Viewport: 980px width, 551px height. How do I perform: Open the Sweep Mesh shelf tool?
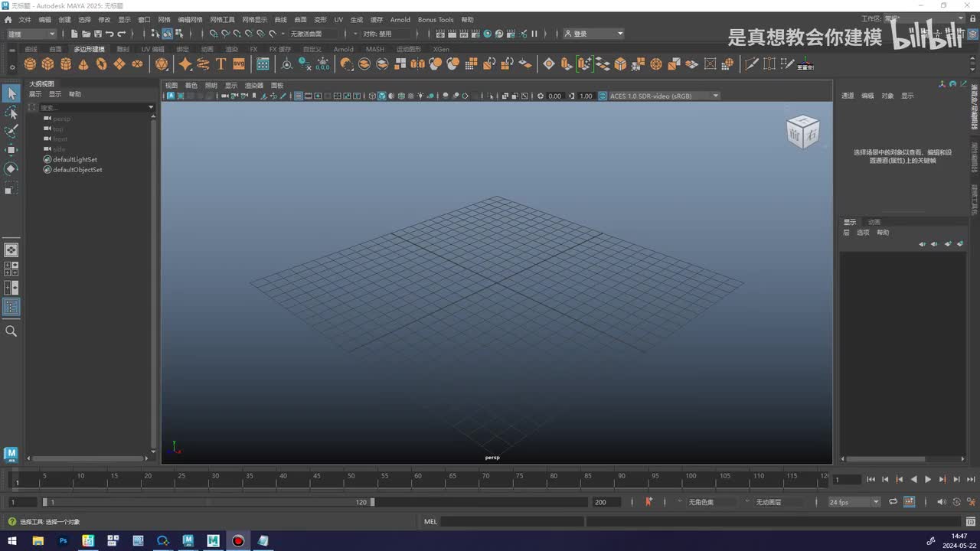click(203, 64)
